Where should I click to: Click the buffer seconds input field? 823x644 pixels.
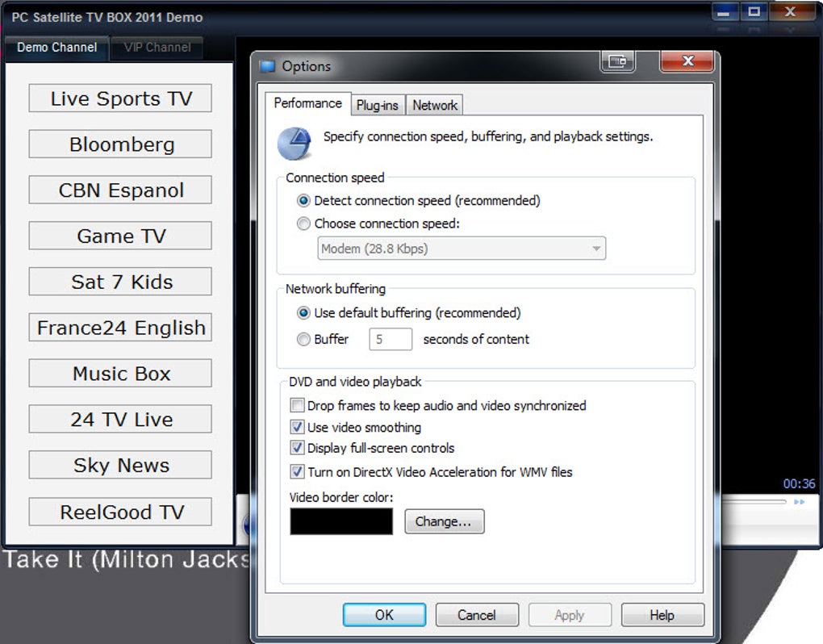(391, 339)
